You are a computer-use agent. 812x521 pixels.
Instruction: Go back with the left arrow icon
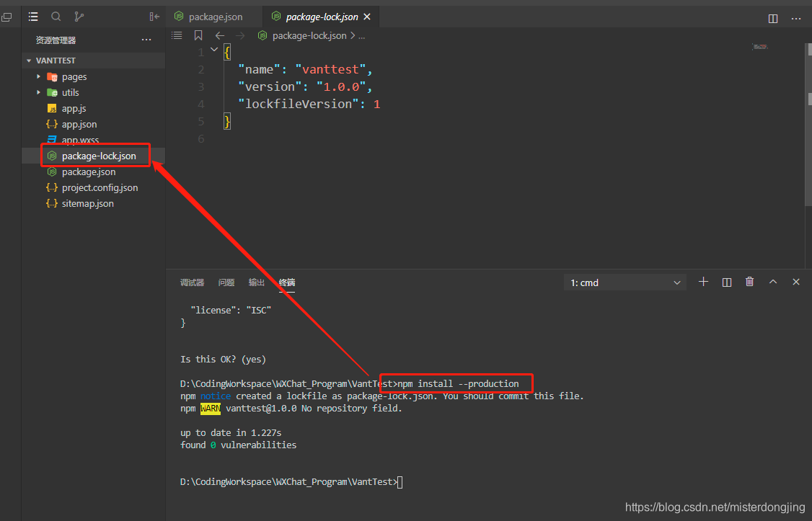pos(219,35)
